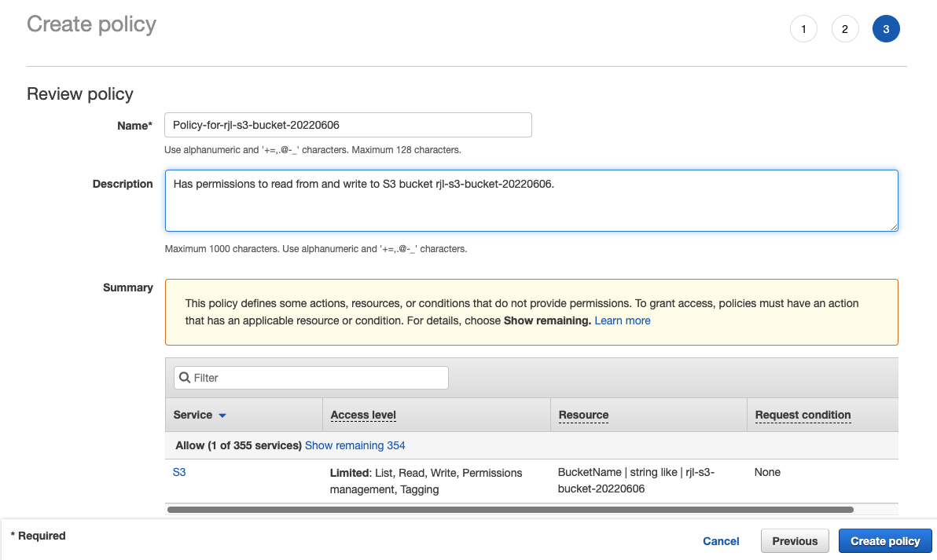
Task: Click the Description box resize handle
Action: click(893, 226)
